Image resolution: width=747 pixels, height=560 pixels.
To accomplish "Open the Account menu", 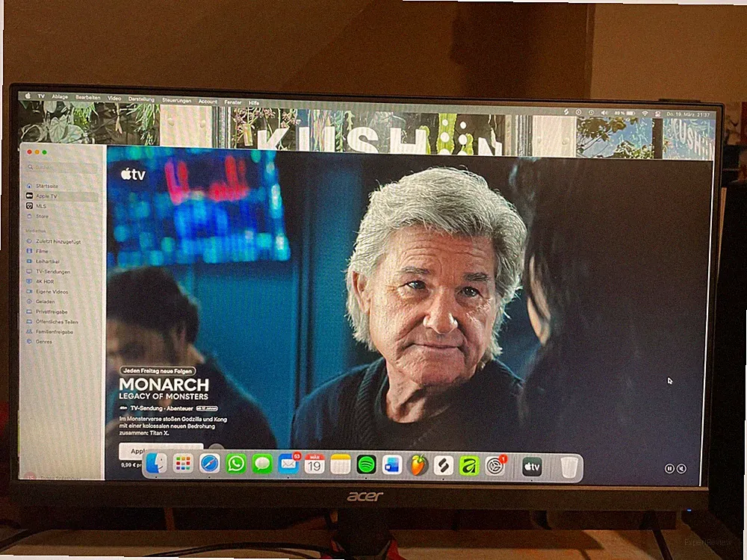I will tap(208, 102).
